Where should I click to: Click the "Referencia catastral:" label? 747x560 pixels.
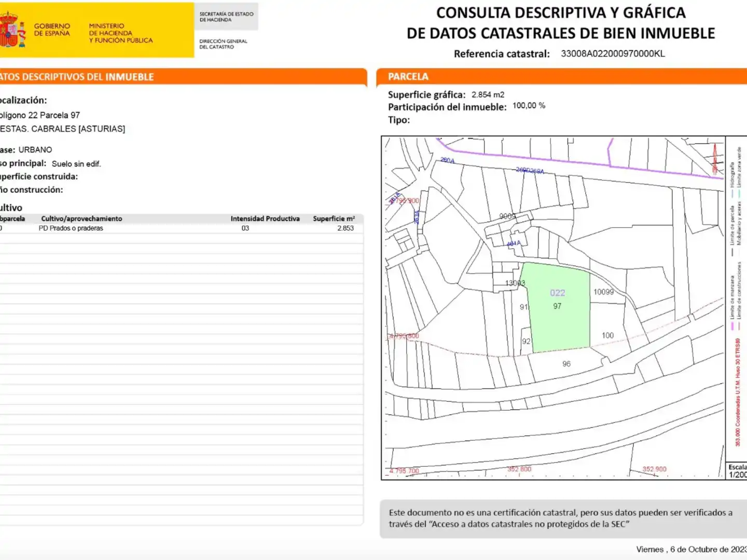[502, 54]
